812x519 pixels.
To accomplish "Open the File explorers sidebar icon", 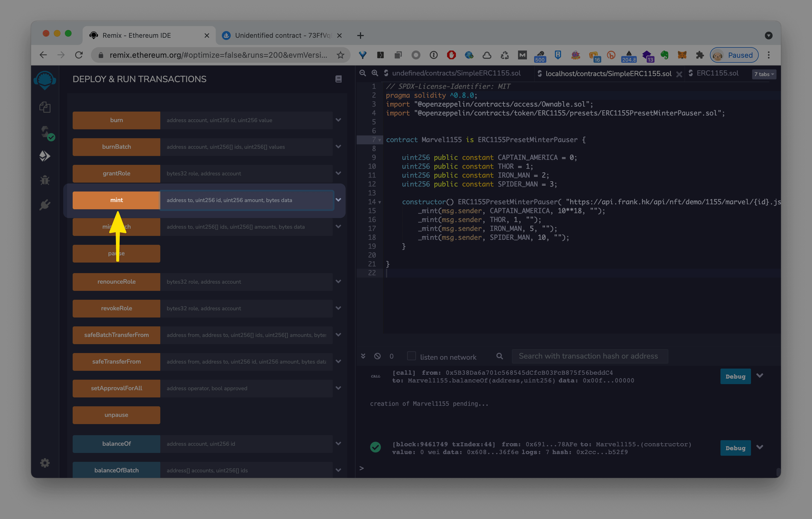I will 45,107.
